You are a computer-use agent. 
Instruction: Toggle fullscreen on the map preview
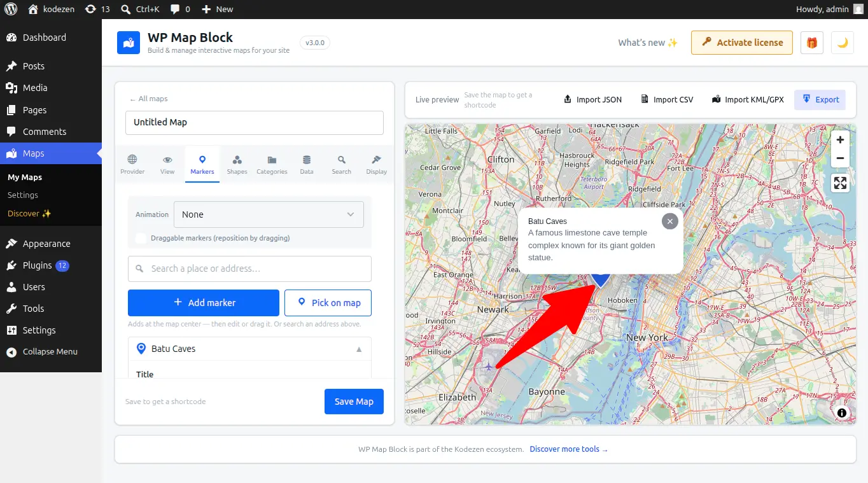[841, 183]
